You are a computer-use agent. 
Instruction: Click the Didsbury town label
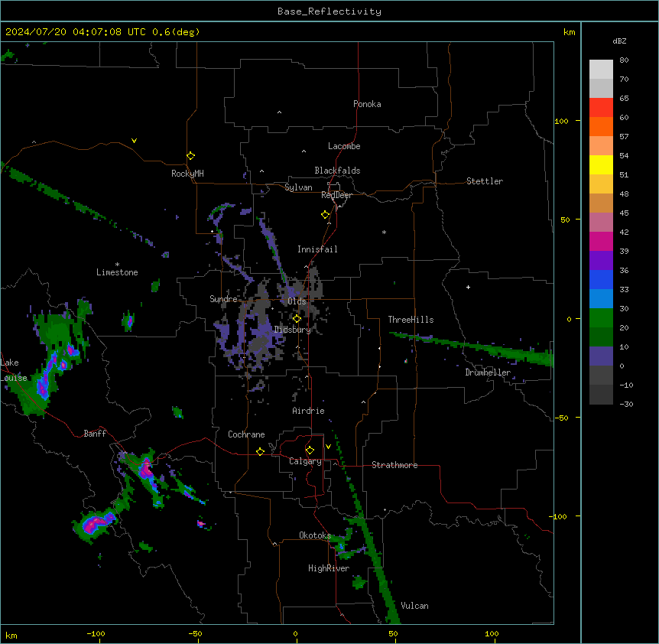[292, 330]
